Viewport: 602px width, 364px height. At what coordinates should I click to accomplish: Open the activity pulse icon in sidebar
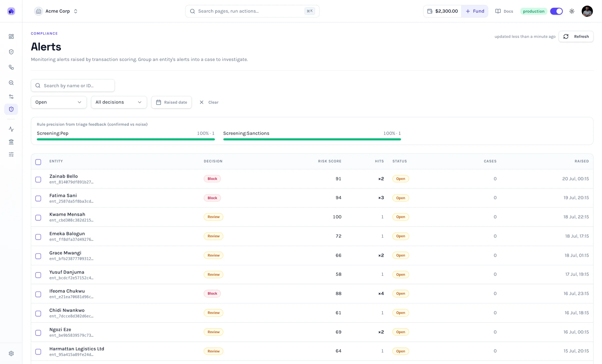tap(11, 129)
